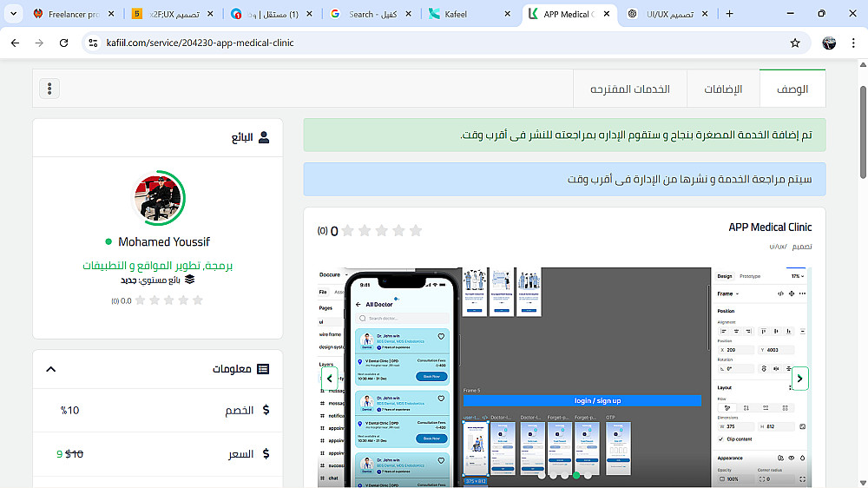868x488 pixels.
Task: Click the fifth rating star of the service
Action: click(416, 230)
